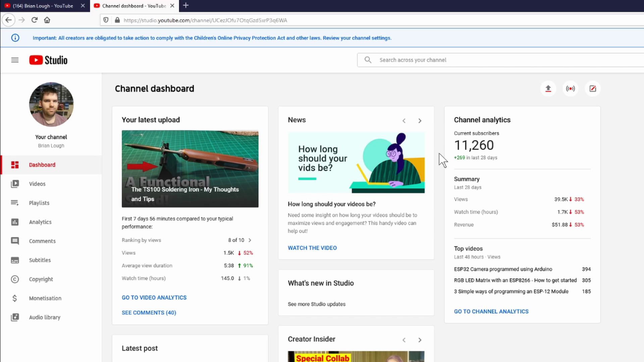Open the Comments menu item
644x362 pixels.
(51, 241)
